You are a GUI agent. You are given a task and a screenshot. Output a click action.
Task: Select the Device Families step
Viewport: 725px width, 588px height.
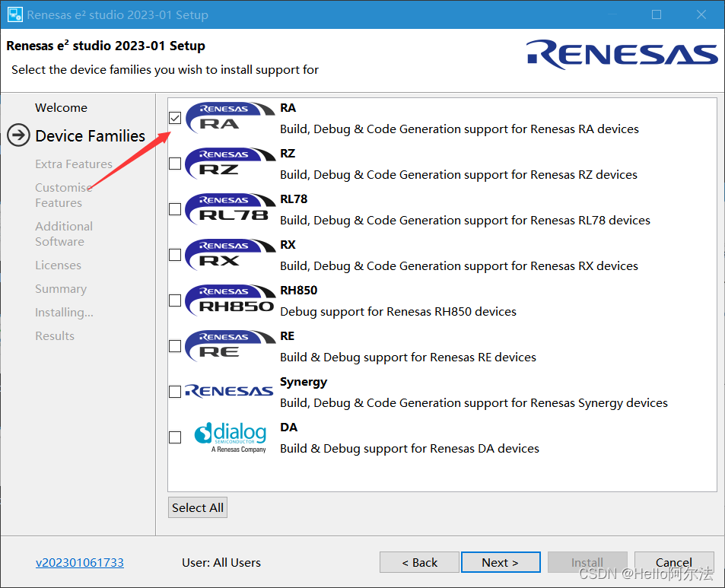pyautogui.click(x=90, y=136)
